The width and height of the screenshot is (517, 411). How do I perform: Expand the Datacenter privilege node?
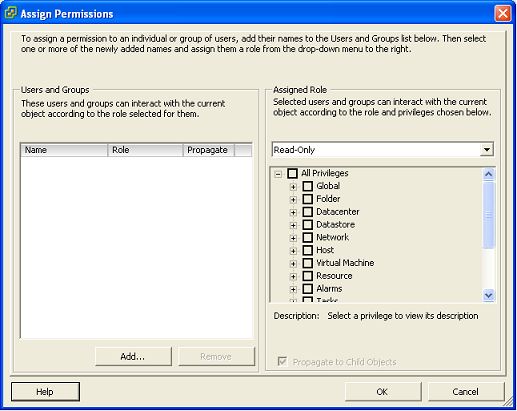coord(293,212)
